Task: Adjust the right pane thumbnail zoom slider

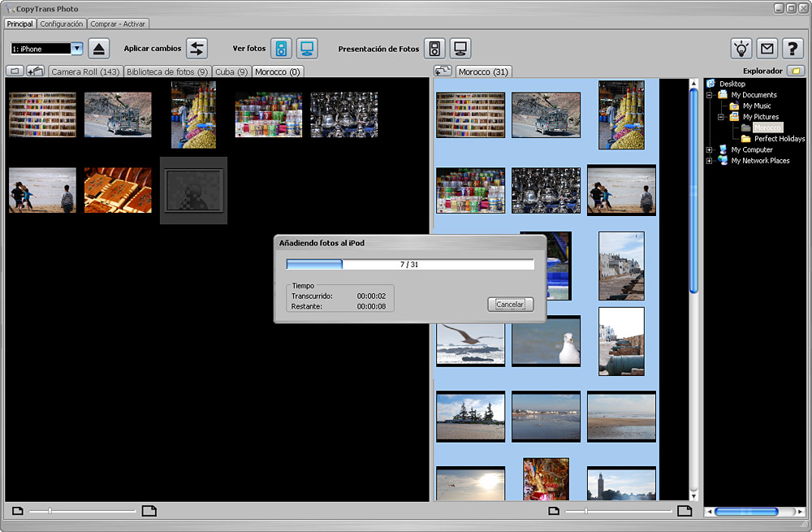Action: coord(585,511)
